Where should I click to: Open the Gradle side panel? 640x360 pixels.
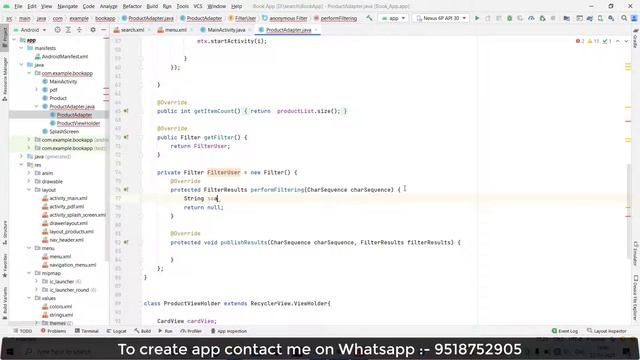pyautogui.click(x=635, y=38)
